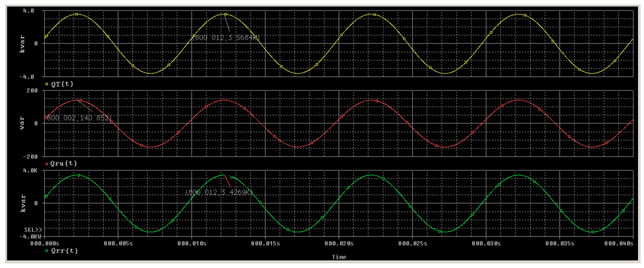
Task: Select the Qrr(t) trace name label
Action: [x=65, y=250]
